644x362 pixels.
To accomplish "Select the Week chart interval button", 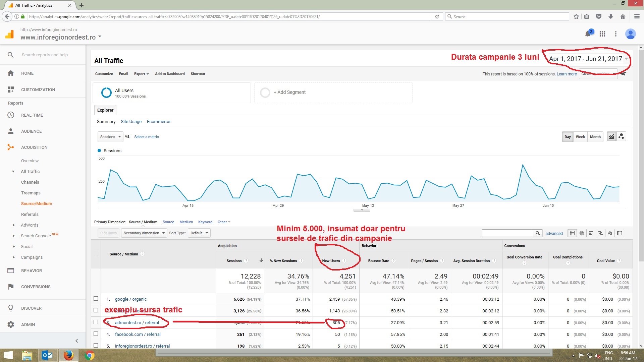I will click(x=580, y=137).
